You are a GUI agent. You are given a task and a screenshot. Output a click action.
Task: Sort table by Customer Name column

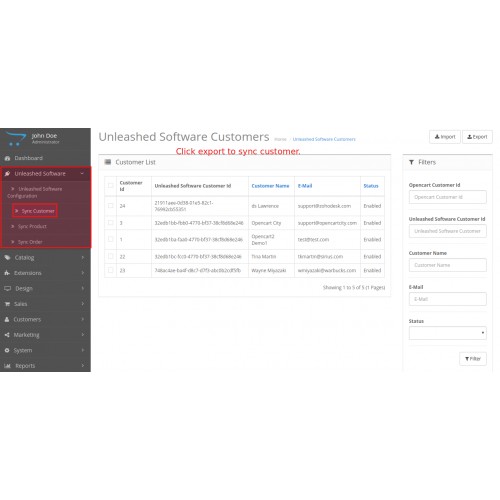pyautogui.click(x=270, y=186)
